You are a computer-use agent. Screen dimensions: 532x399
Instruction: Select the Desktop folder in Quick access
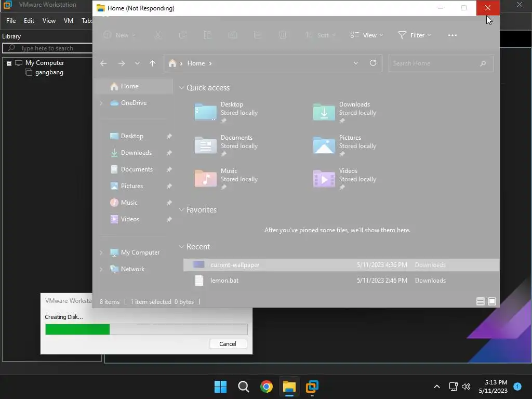coord(227,112)
